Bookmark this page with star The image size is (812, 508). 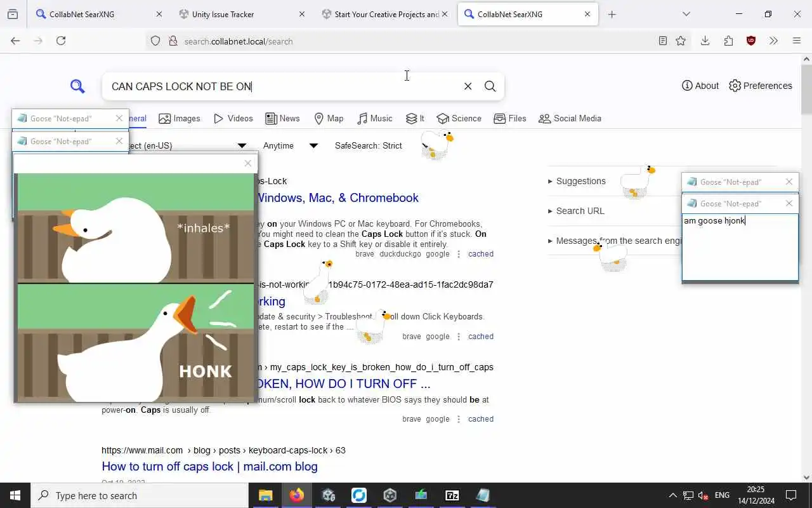click(x=681, y=41)
